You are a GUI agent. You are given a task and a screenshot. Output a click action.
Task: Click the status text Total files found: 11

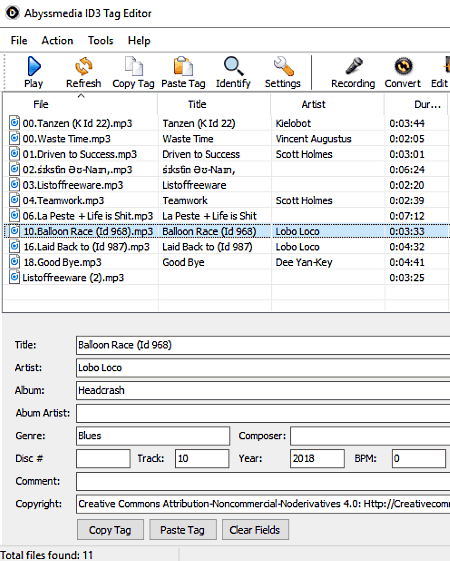(x=47, y=555)
